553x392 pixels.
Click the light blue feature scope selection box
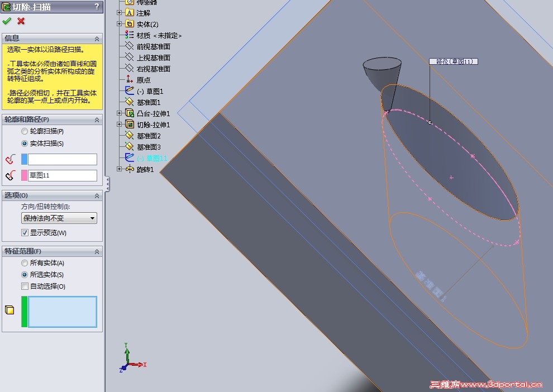(63, 312)
